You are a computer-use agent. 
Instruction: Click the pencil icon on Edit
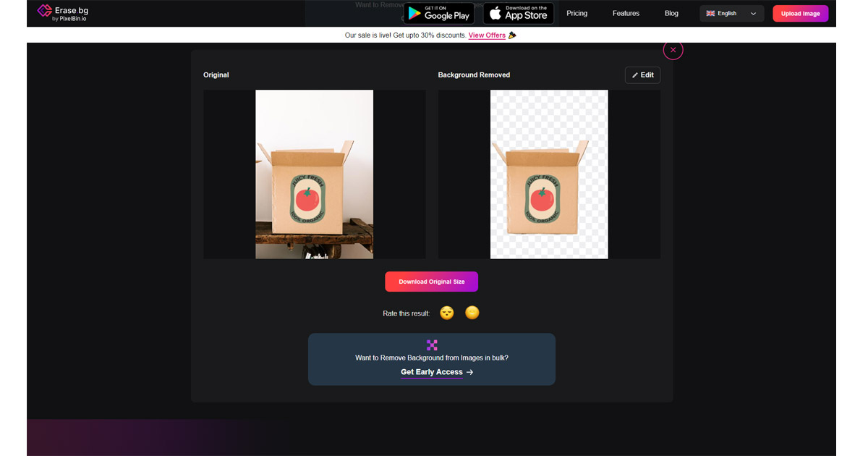[x=635, y=75]
